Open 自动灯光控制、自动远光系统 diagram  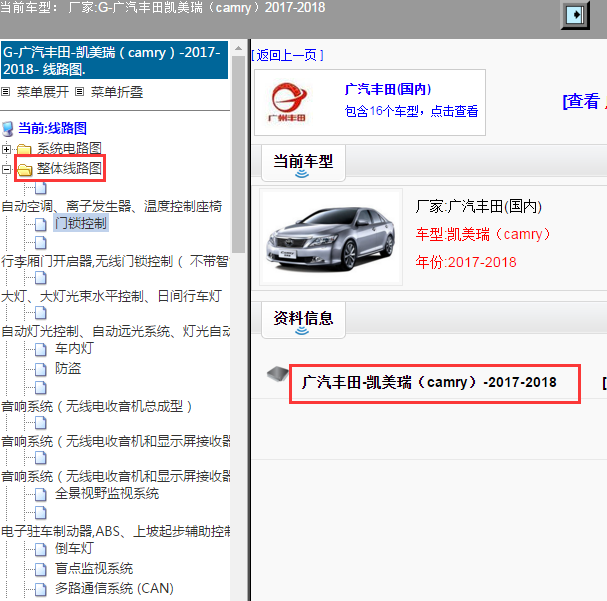coord(115,332)
